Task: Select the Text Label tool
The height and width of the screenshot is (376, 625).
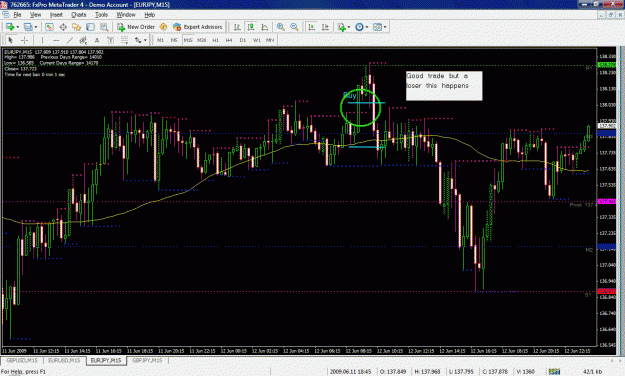Action: coord(110,40)
